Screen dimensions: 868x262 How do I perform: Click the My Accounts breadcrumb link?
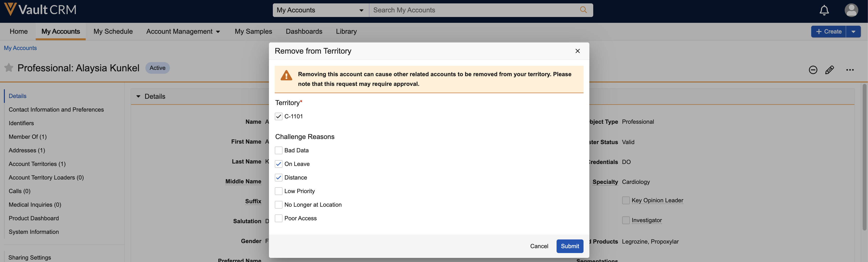click(x=20, y=48)
